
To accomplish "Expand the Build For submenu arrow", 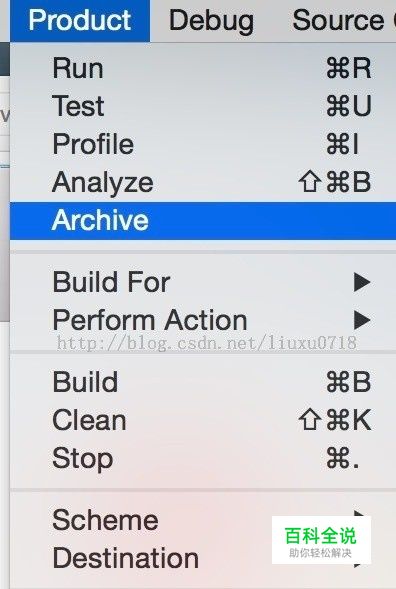I will [362, 282].
